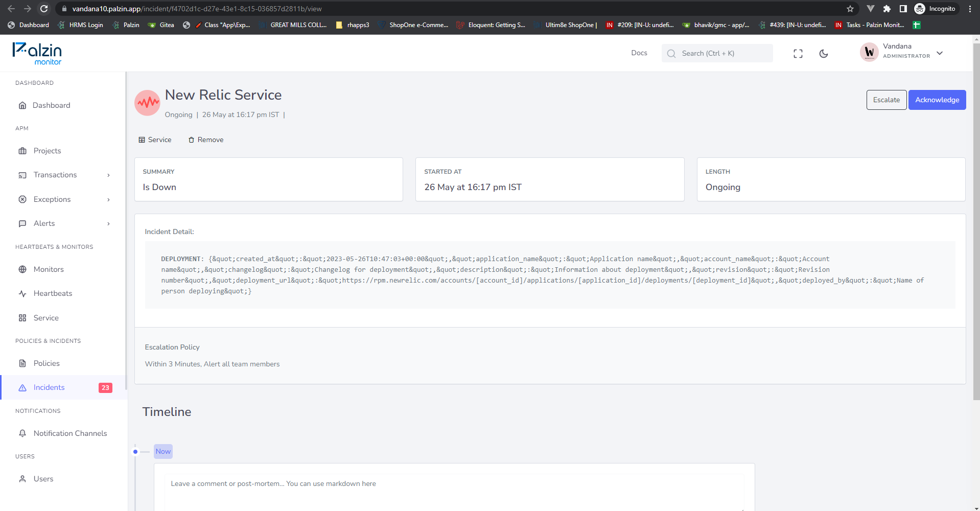This screenshot has width=980, height=511.
Task: Click the Incidents count badge 23
Action: click(x=105, y=388)
